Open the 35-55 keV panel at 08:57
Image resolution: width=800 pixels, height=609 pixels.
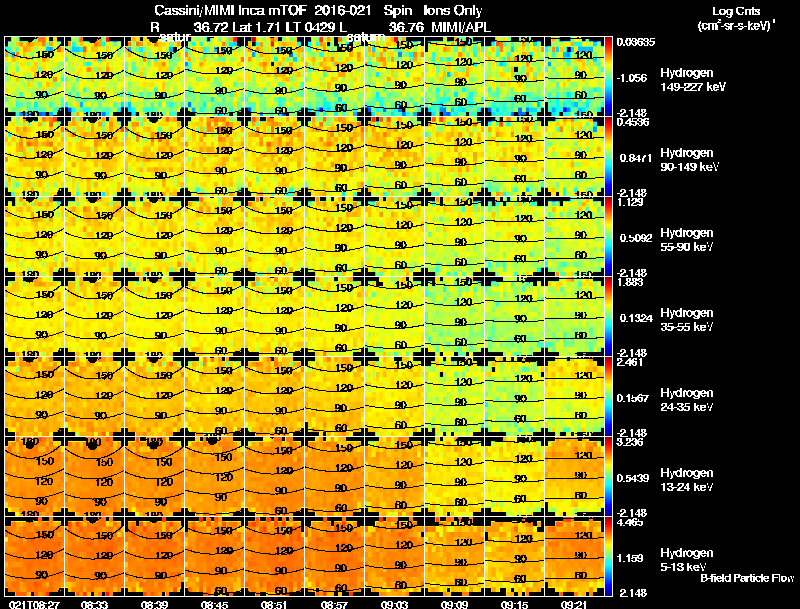[334, 316]
